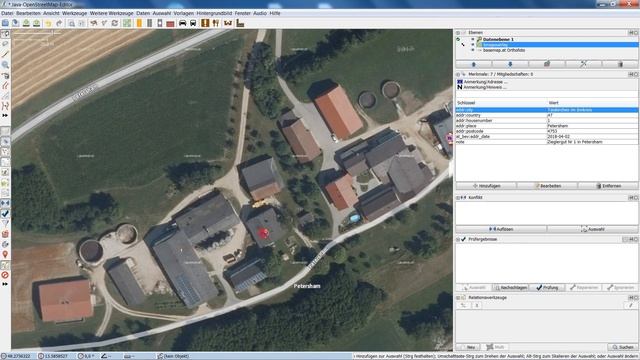Toggle the red no-entry sidebar icon
The image size is (640, 360).
(x=5, y=275)
